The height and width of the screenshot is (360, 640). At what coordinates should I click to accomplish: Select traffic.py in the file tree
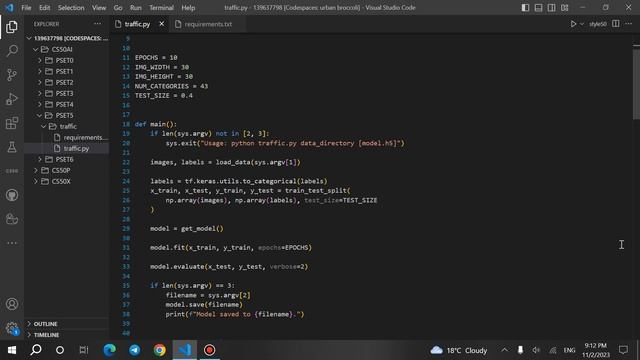[x=67, y=148]
